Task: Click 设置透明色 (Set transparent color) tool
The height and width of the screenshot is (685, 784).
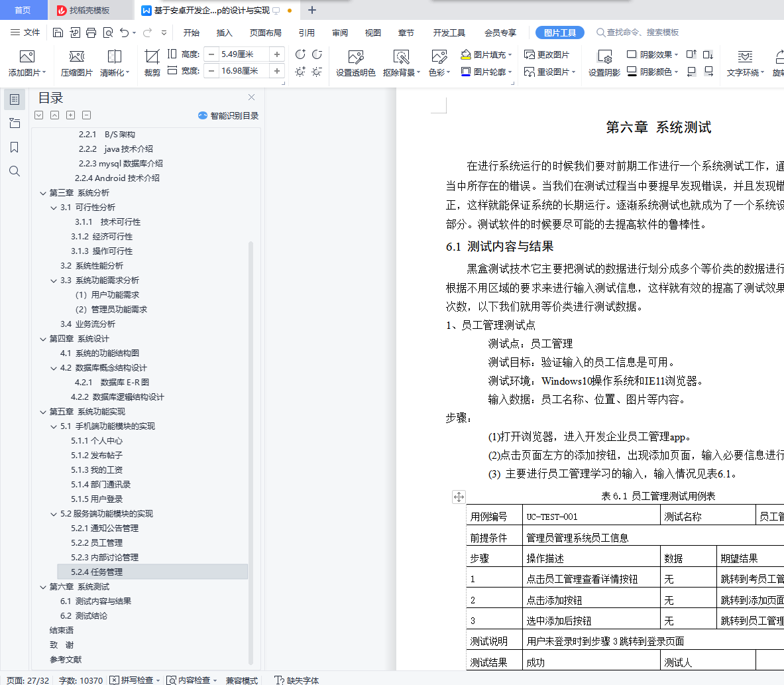Action: tap(355, 63)
